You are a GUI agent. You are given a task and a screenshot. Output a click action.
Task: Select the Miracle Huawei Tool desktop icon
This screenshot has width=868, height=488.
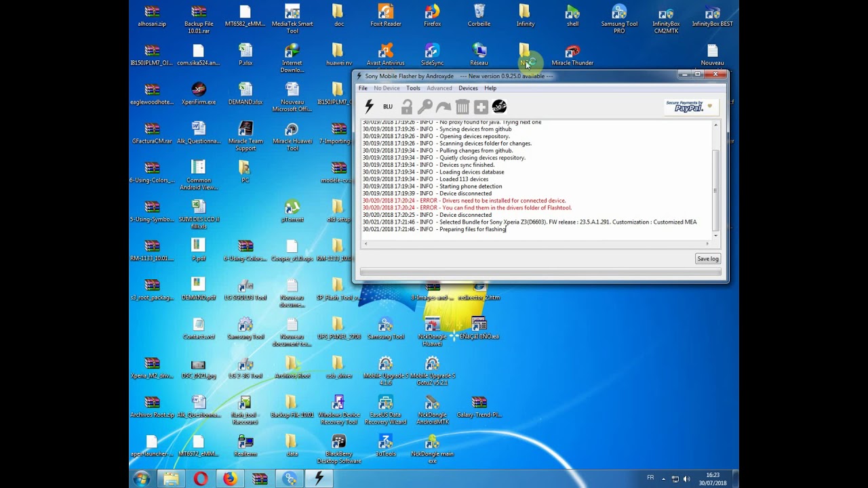coord(292,137)
